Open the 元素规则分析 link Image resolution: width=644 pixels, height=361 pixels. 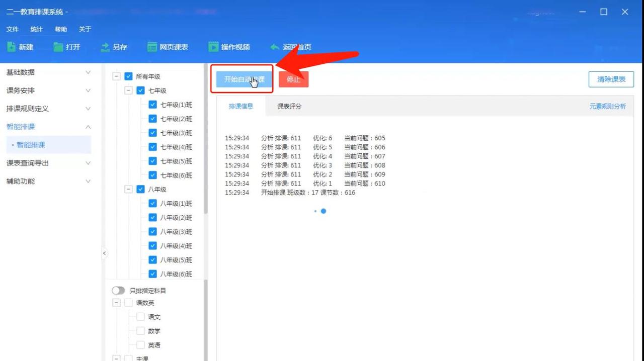tap(608, 107)
